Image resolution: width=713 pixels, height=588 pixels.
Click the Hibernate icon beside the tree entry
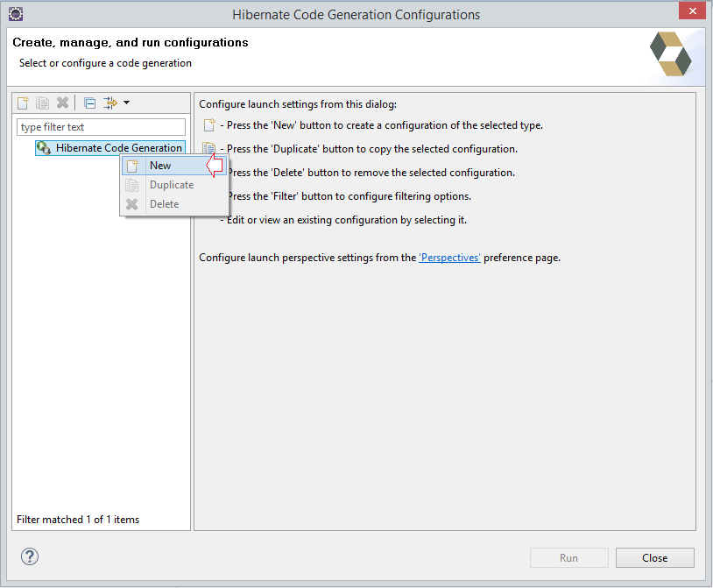tap(42, 147)
